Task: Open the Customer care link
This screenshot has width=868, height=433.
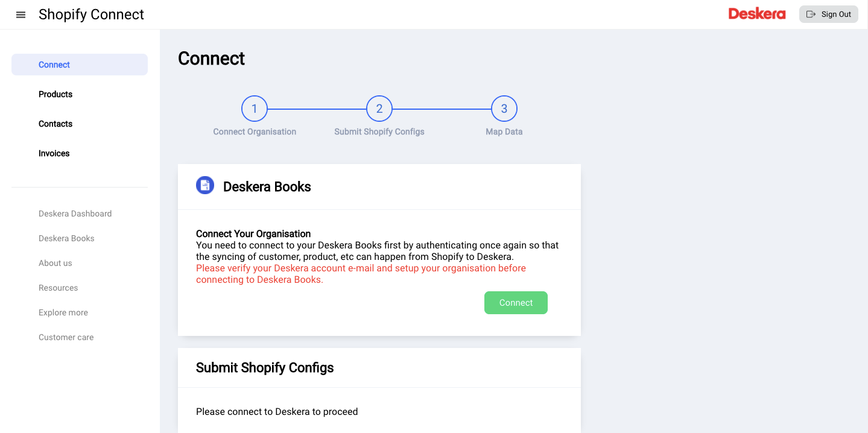Action: coord(66,337)
